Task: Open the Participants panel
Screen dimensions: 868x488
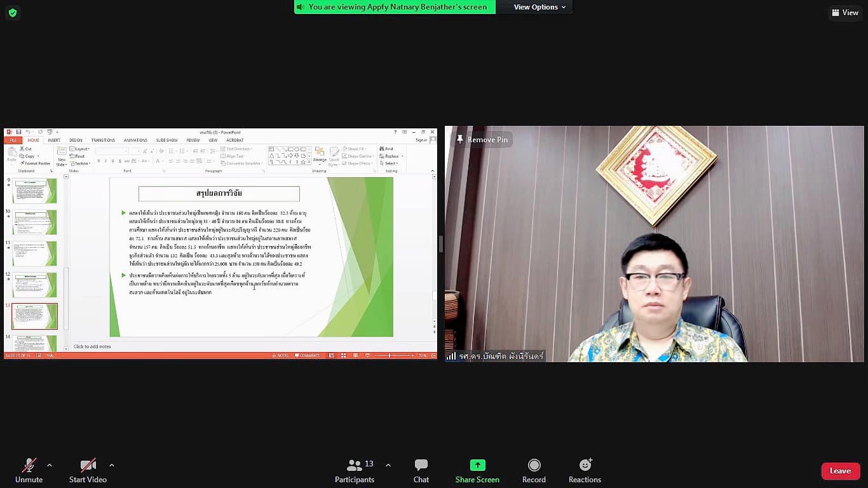Action: pyautogui.click(x=355, y=470)
